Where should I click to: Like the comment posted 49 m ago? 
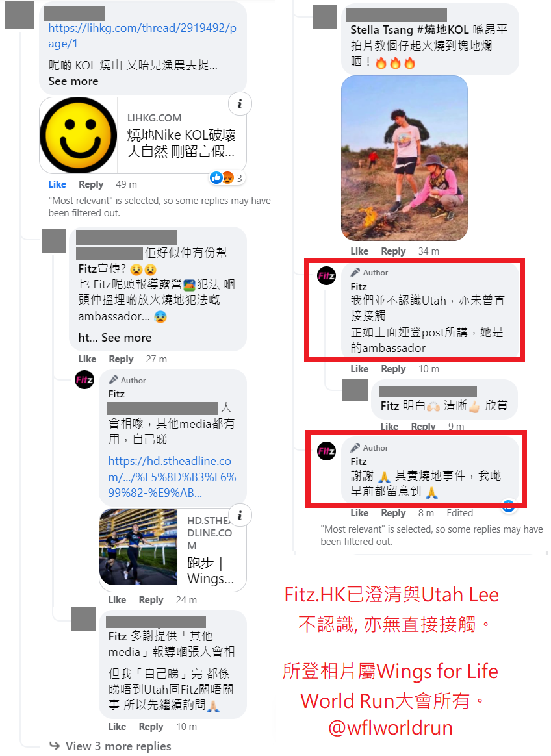coord(57,184)
